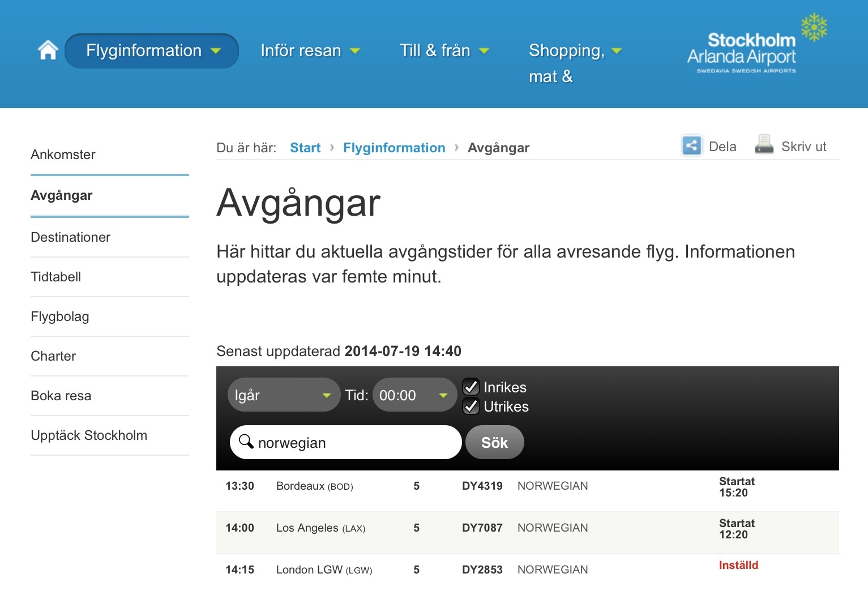Go to Tidtabell in sidebar

tap(56, 277)
